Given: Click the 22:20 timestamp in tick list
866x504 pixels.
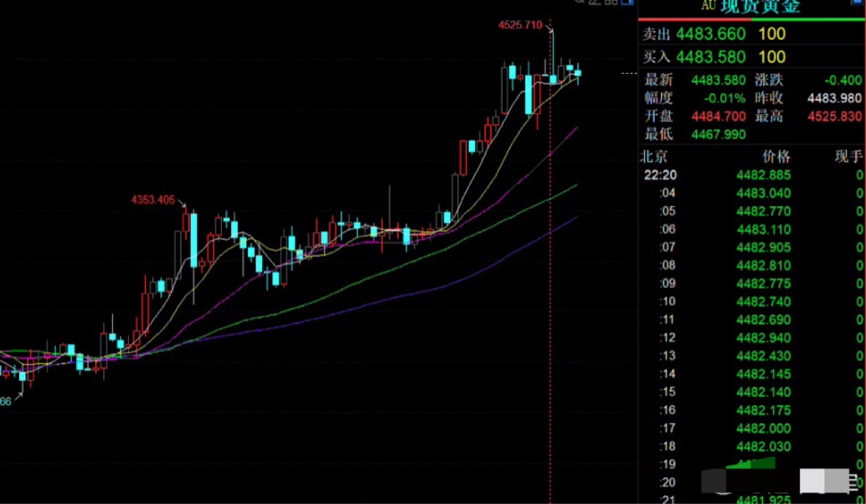Looking at the screenshot, I should click(660, 175).
